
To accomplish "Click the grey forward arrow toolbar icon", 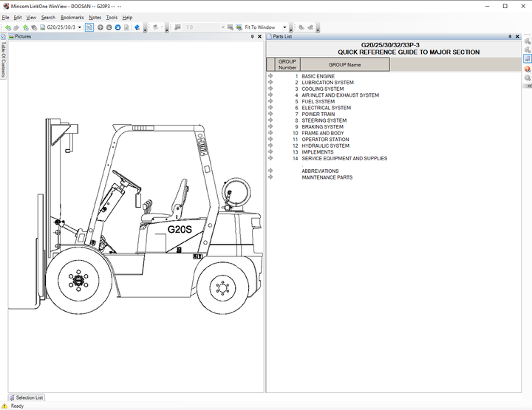I will 16,27.
